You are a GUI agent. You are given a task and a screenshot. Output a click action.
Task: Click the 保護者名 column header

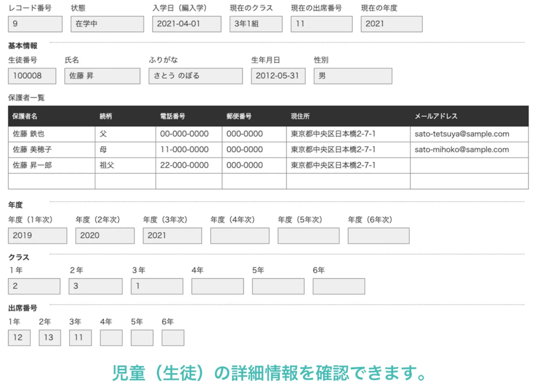25,116
